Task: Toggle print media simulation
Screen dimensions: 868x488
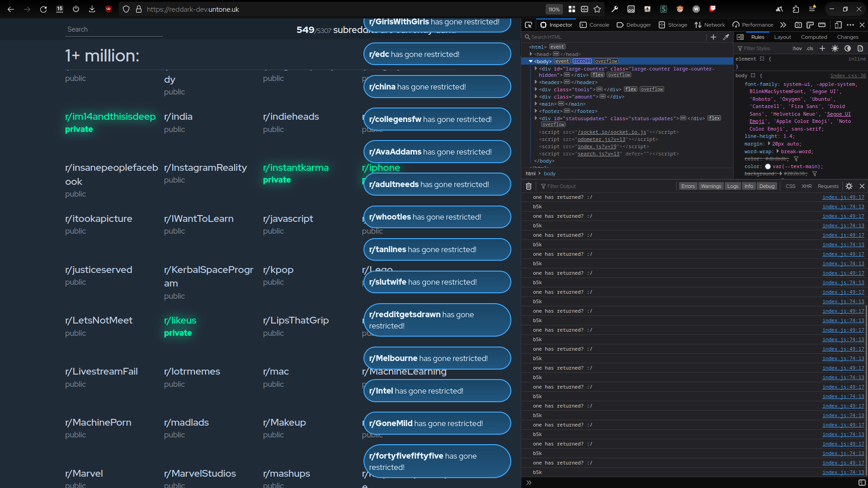Action: (860, 48)
